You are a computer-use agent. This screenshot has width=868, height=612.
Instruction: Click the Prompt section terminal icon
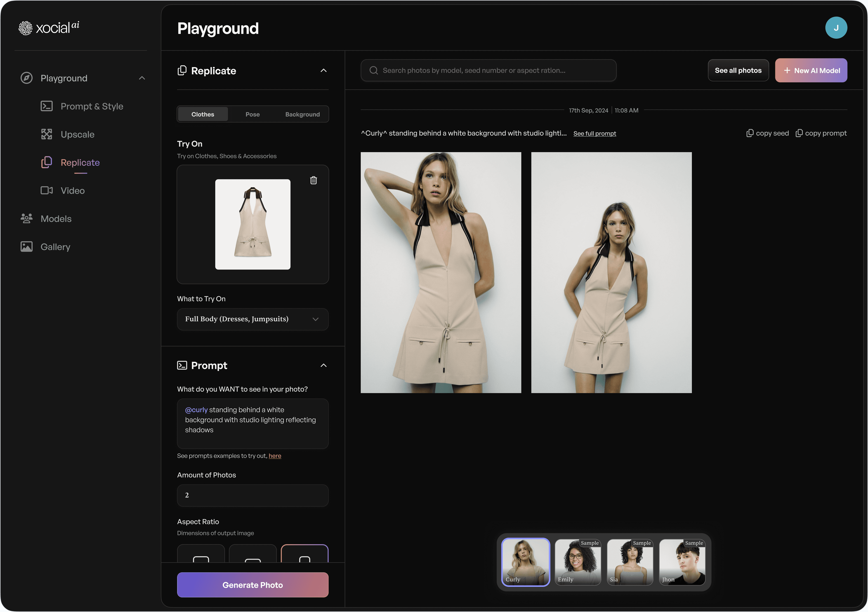click(182, 365)
